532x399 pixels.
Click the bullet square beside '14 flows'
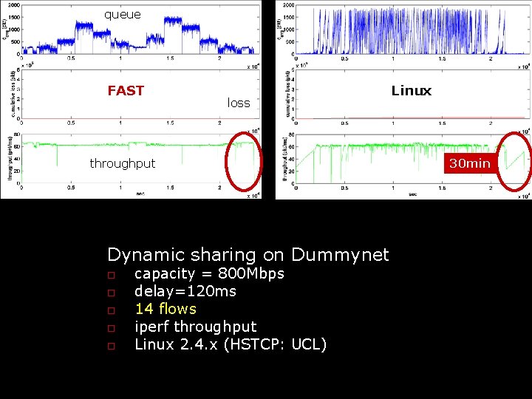coord(112,310)
